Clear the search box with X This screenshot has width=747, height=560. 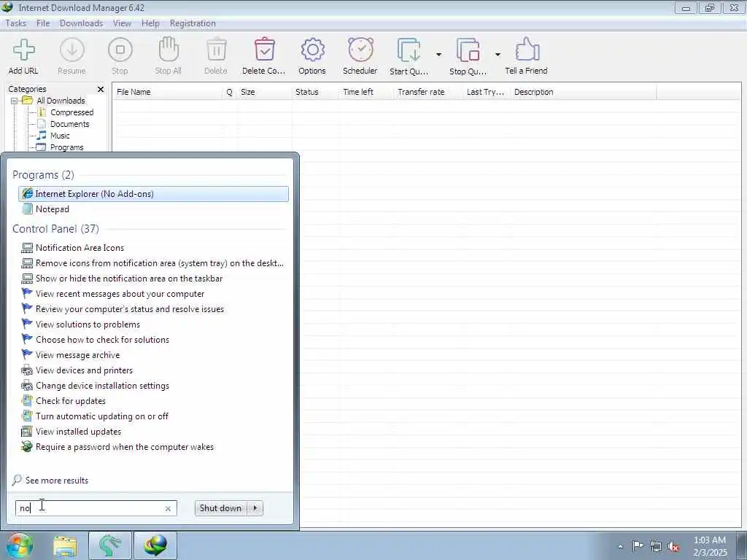pyautogui.click(x=168, y=508)
